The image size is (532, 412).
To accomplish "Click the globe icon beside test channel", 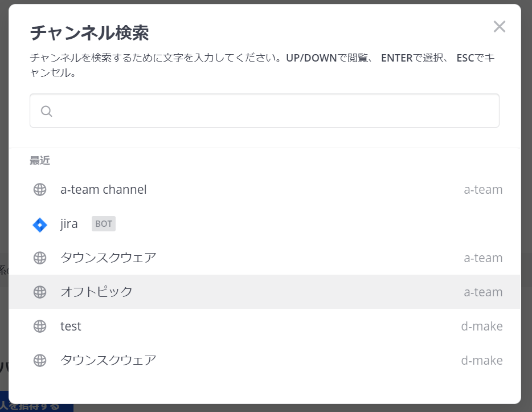I will [40, 326].
